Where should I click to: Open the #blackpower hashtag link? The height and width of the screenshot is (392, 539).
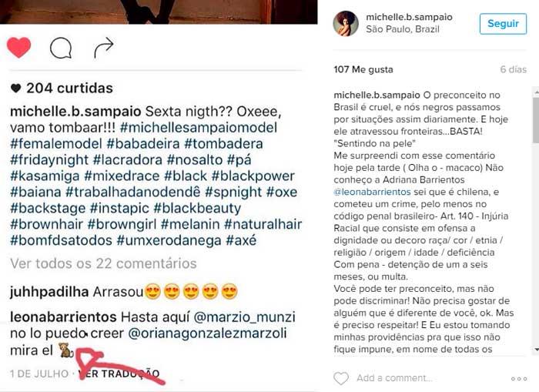[x=253, y=176]
